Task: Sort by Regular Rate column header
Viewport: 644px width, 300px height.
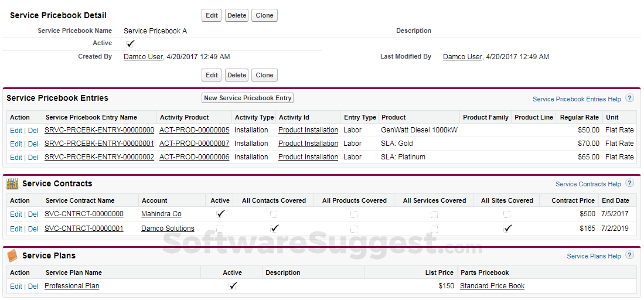Action: click(x=579, y=117)
